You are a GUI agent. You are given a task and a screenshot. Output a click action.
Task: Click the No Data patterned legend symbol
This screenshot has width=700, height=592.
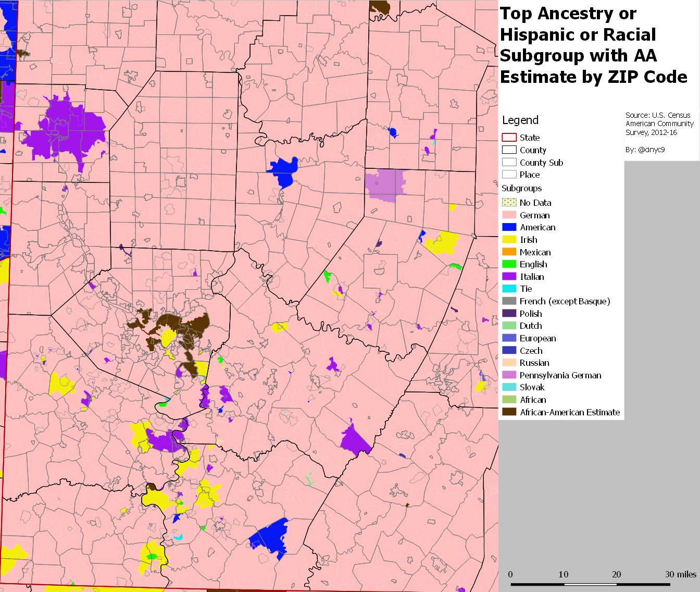click(x=508, y=202)
